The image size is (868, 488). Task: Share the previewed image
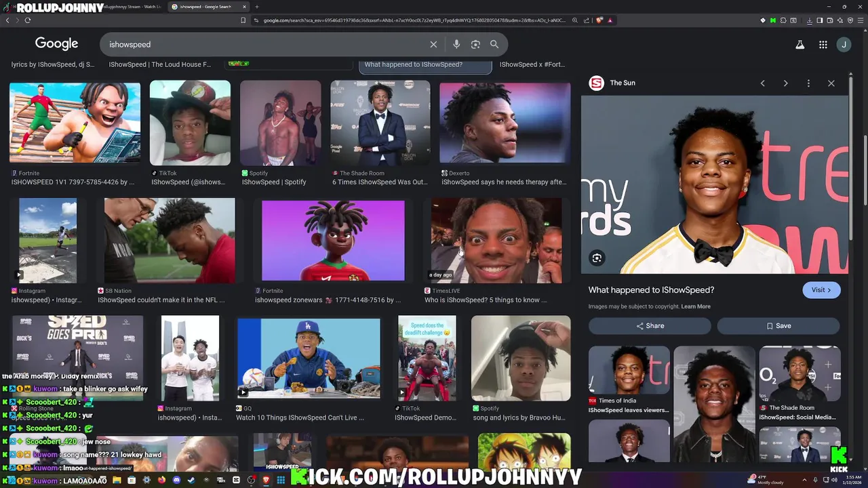[x=650, y=326]
